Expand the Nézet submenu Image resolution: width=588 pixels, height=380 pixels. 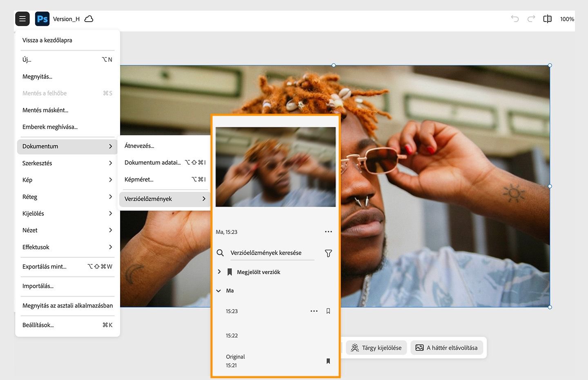67,230
